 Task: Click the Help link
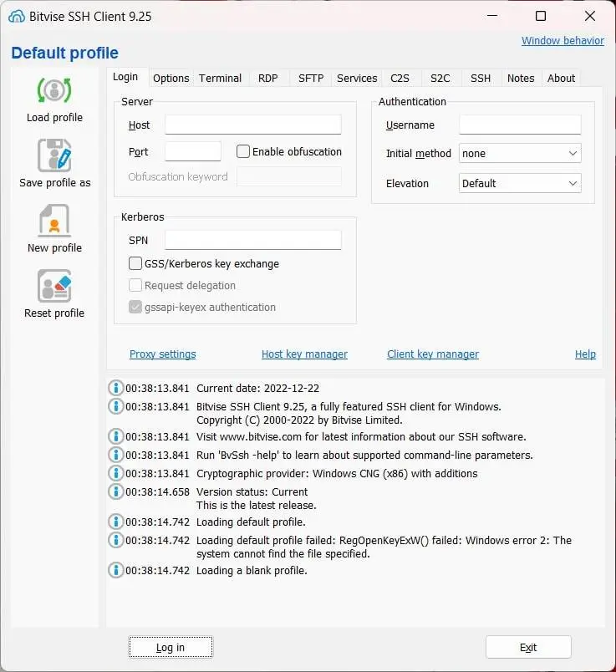(x=585, y=354)
